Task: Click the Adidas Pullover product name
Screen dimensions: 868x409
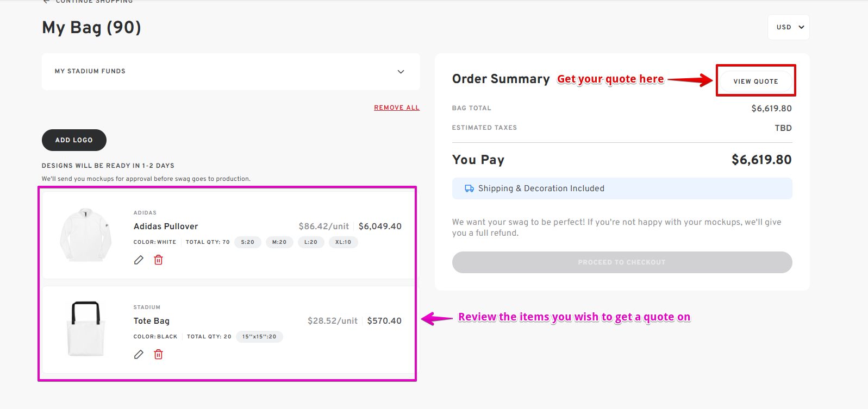Action: tap(166, 226)
